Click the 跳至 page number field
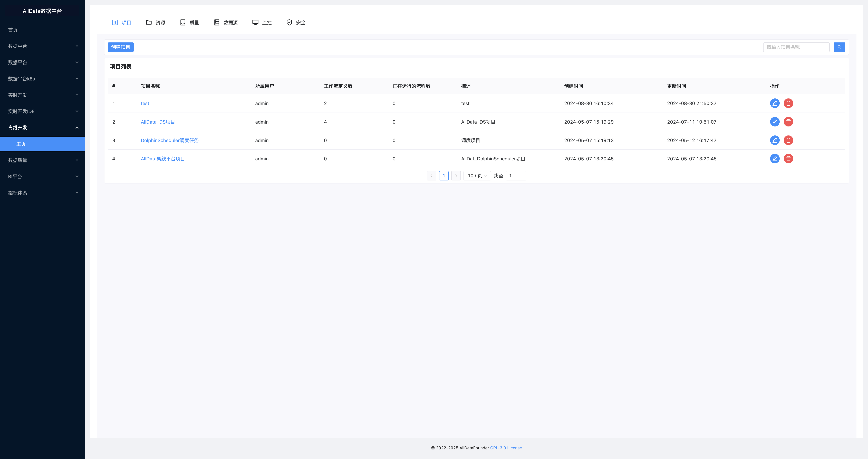This screenshot has width=868, height=459. [x=516, y=176]
